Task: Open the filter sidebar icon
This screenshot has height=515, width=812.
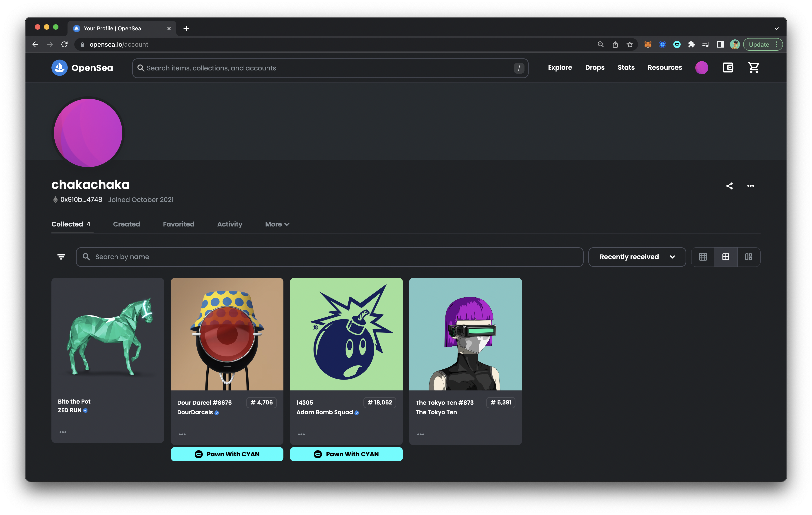Action: [x=61, y=257]
